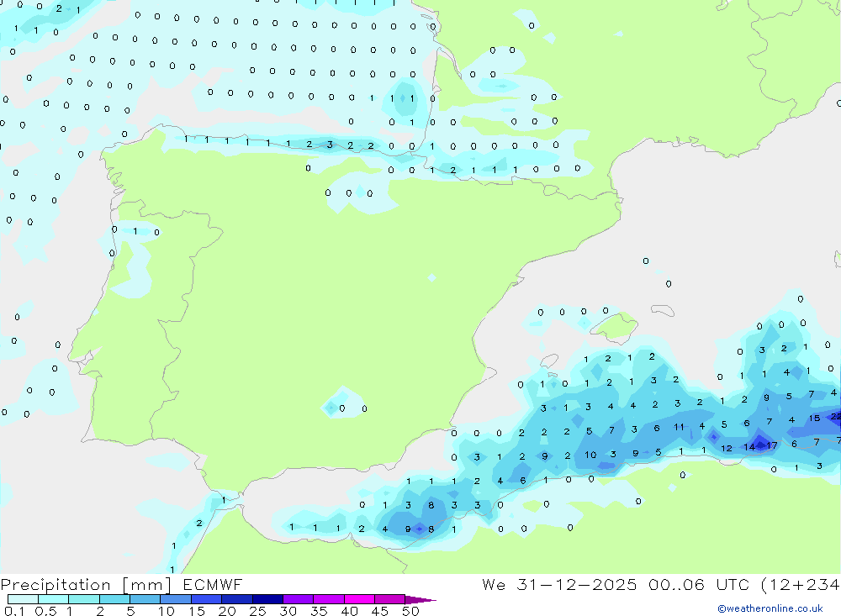Viewport: 841px width, 616px height.
Task: Click the 2–5 mm legend color swatch
Action: 114,599
